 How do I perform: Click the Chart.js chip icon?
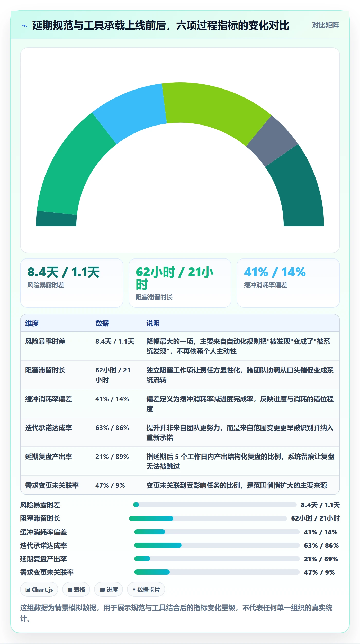pos(28,589)
